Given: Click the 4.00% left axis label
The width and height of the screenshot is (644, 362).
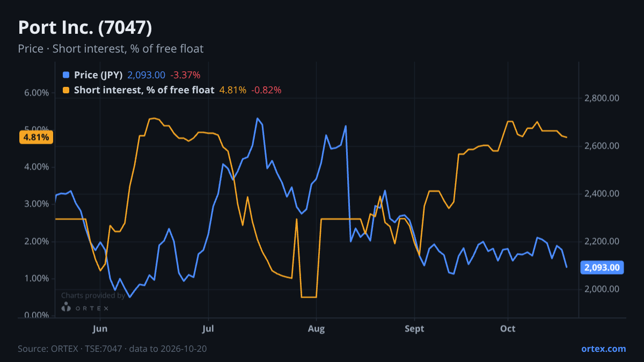Looking at the screenshot, I should [37, 167].
